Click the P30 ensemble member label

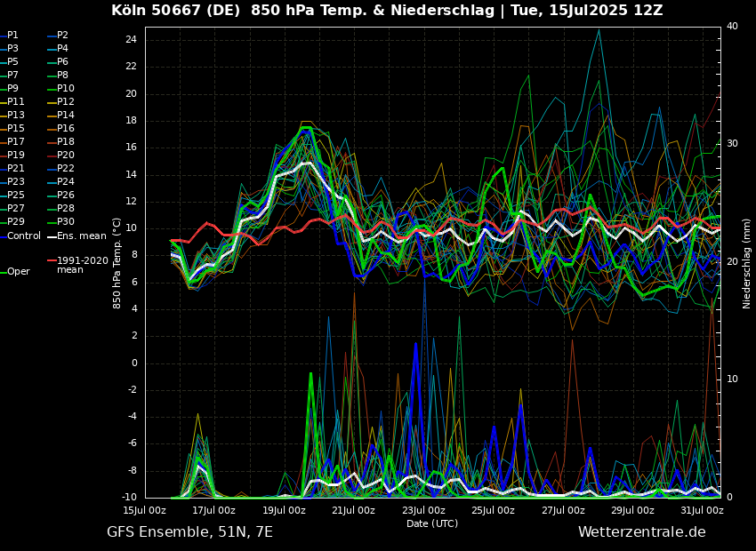[66, 222]
